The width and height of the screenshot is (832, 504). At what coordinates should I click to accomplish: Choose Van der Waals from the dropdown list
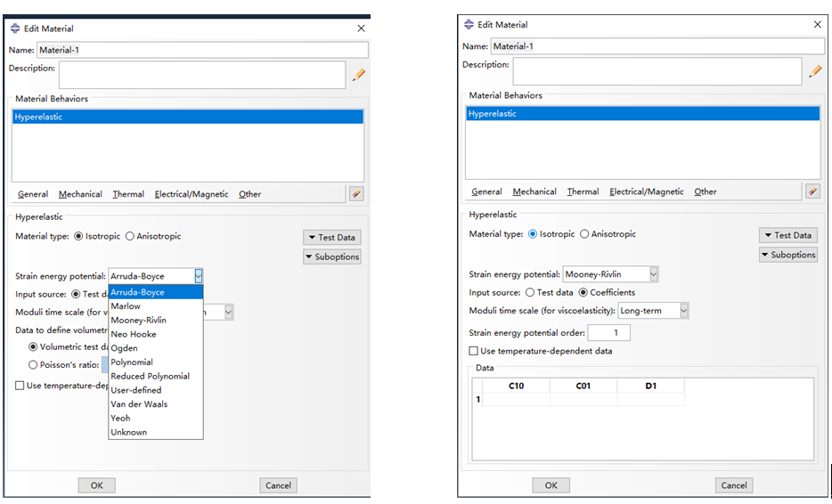pos(156,404)
